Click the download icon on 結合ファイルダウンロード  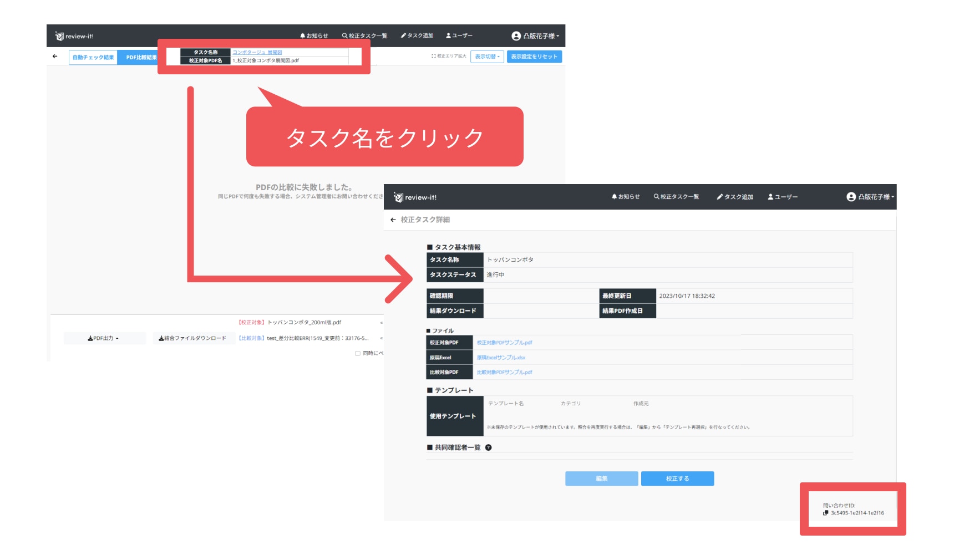(x=161, y=338)
